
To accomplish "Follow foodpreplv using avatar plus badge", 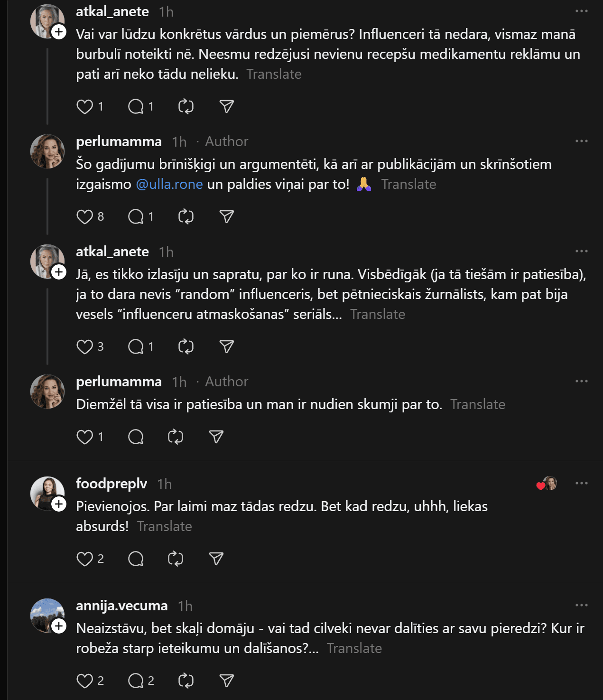I will 59,504.
